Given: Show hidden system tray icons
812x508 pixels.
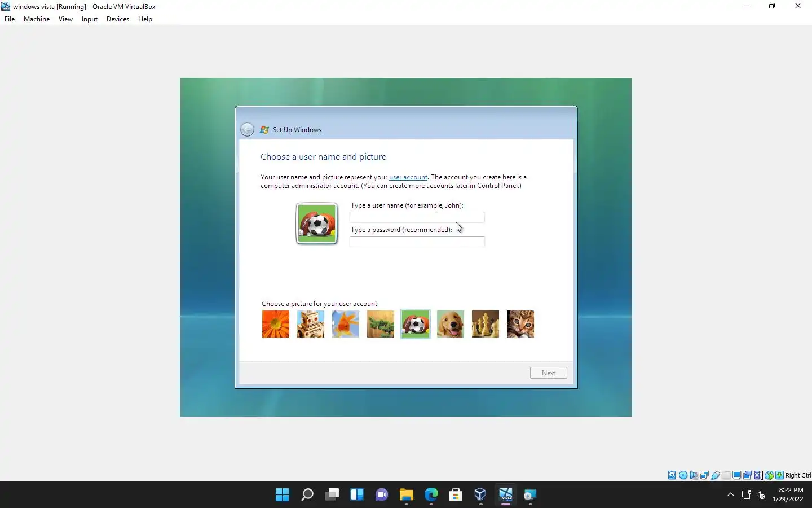Looking at the screenshot, I should coord(731,495).
